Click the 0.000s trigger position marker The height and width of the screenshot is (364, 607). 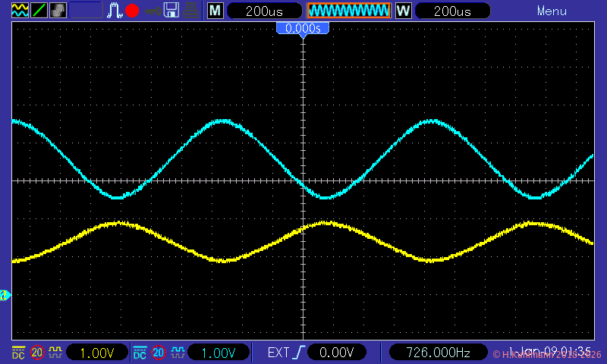tap(303, 28)
